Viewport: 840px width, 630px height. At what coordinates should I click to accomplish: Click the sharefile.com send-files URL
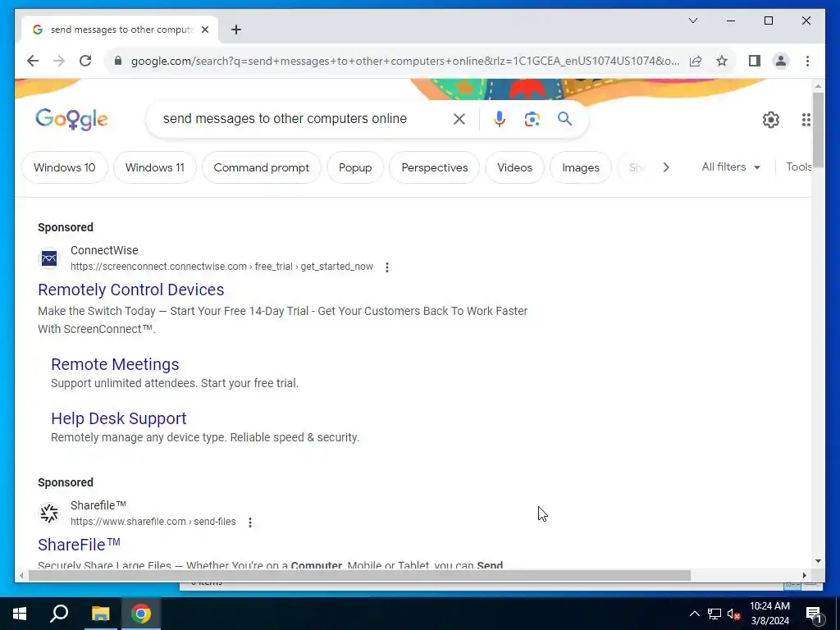153,522
